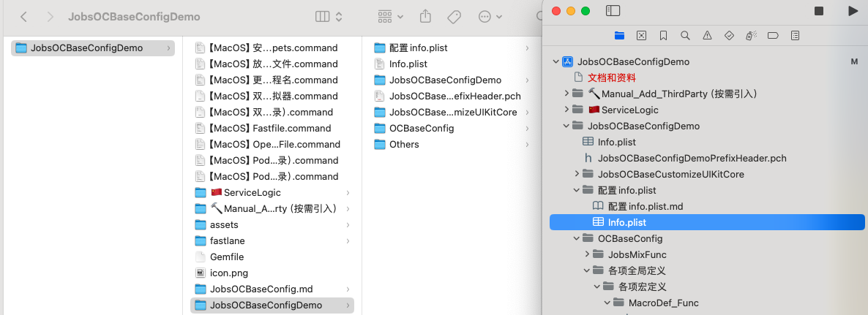868x315 pixels.
Task: Open Others folder in Finder
Action: [x=451, y=144]
